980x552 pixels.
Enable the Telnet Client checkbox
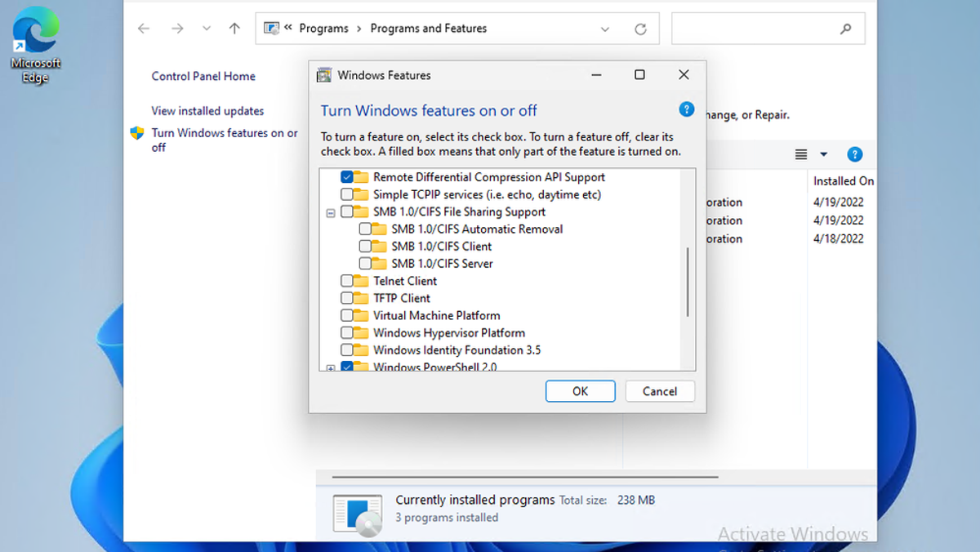(x=347, y=281)
